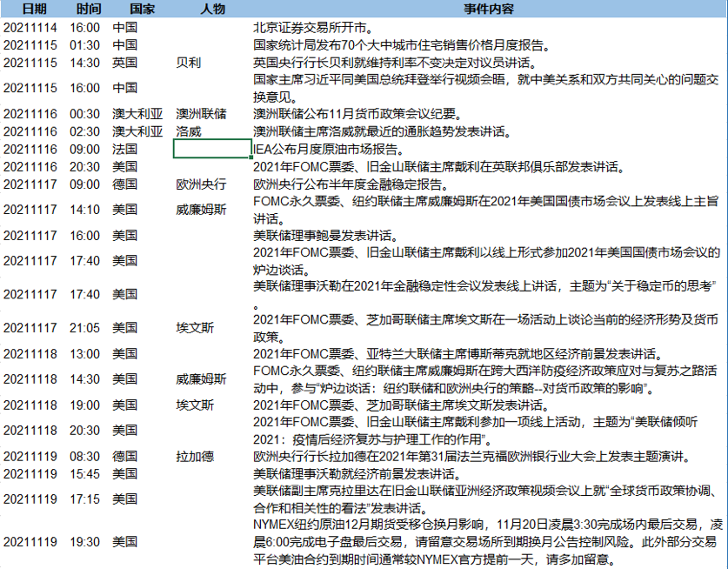Select the date cell 20211114

30,27
